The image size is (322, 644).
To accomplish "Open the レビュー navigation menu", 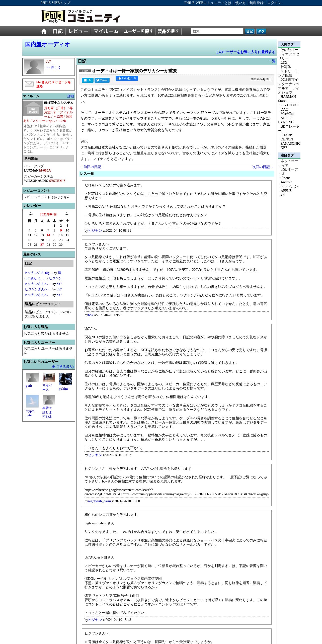I will point(78,31).
